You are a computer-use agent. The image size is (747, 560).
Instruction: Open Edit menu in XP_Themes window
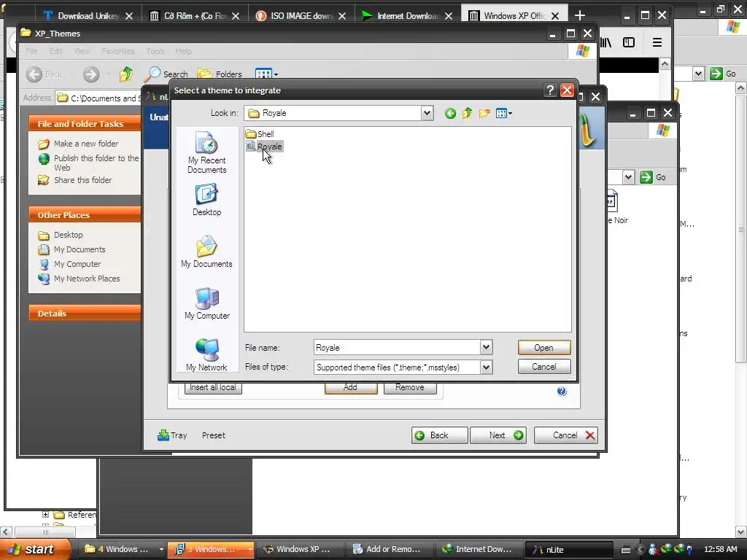coord(55,51)
